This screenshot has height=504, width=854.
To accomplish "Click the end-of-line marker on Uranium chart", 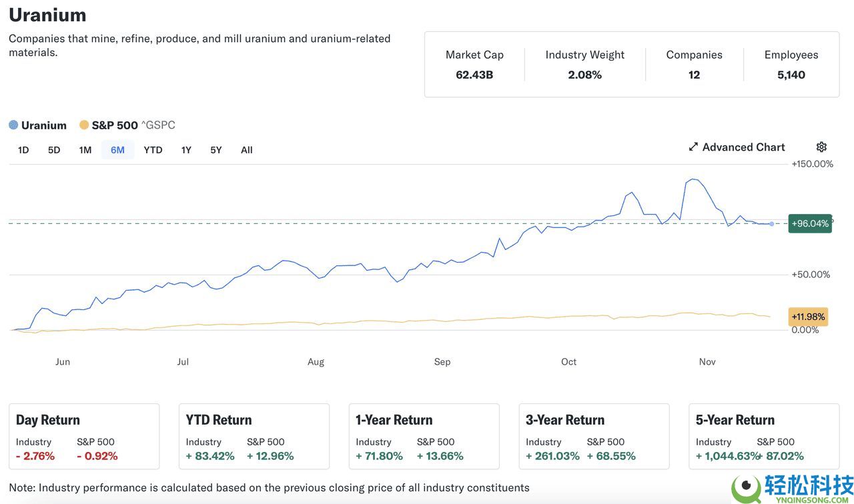I will 772,224.
